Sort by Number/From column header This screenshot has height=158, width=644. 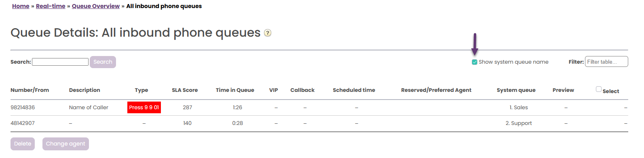pos(30,90)
